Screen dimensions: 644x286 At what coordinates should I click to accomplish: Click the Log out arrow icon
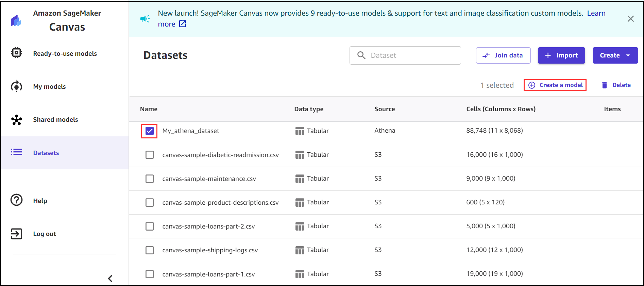click(16, 234)
